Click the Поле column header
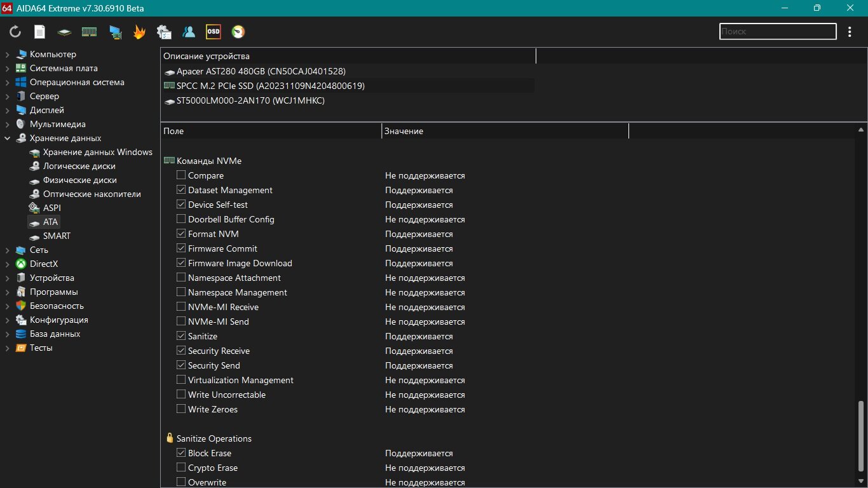Image resolution: width=868 pixels, height=488 pixels. click(x=271, y=131)
